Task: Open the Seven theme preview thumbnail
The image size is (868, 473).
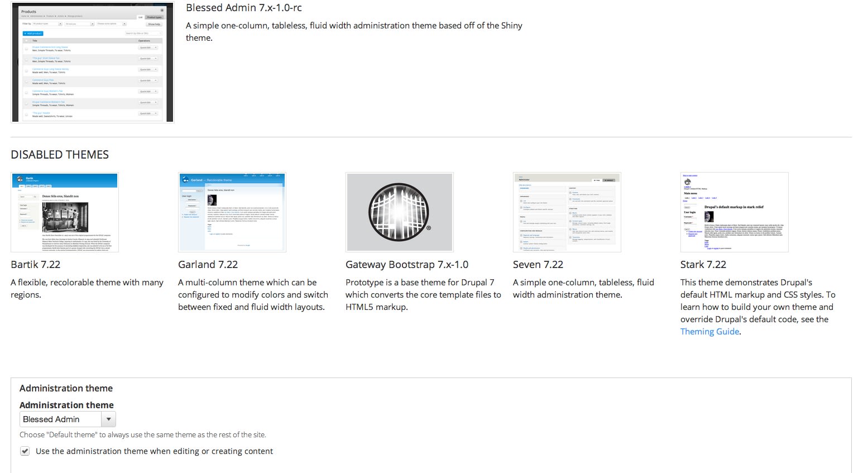Action: pyautogui.click(x=567, y=212)
